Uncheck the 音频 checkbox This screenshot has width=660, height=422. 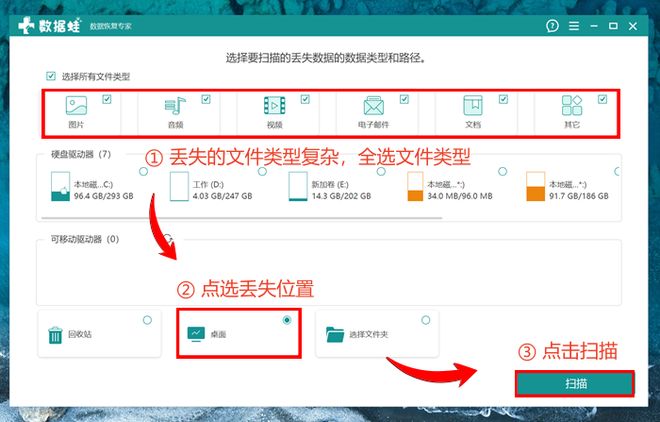(x=206, y=99)
